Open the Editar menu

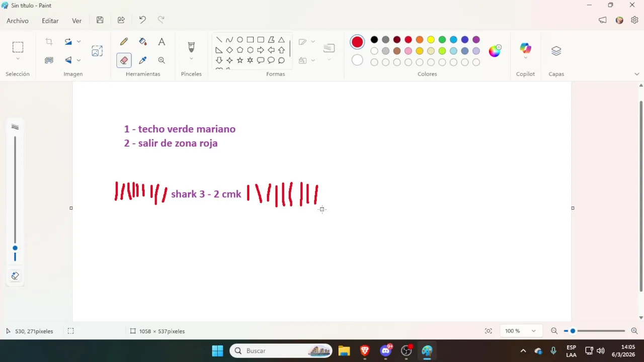(50, 21)
